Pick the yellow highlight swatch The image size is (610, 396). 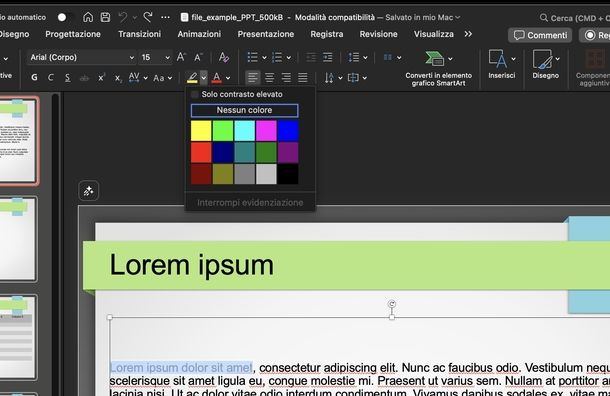201,131
